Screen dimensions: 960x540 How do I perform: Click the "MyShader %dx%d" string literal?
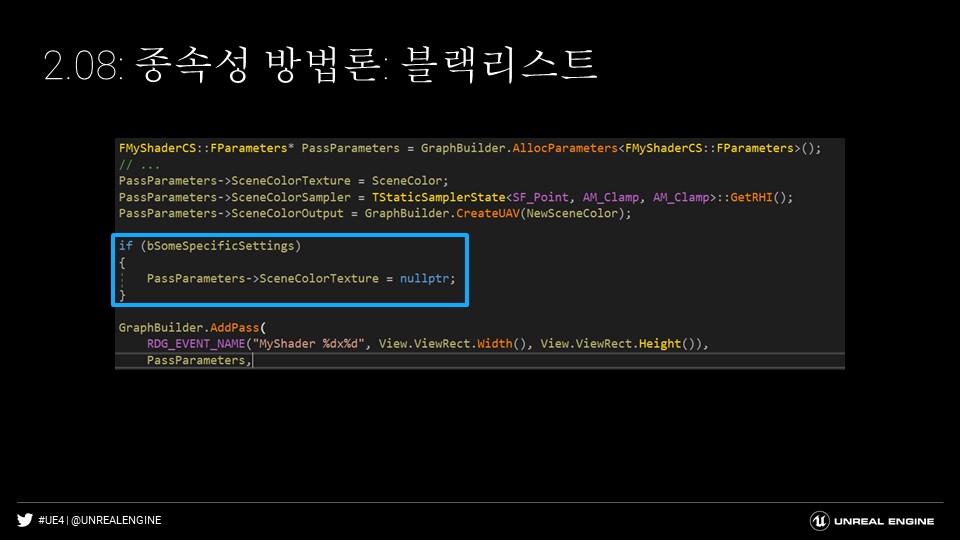[x=308, y=343]
